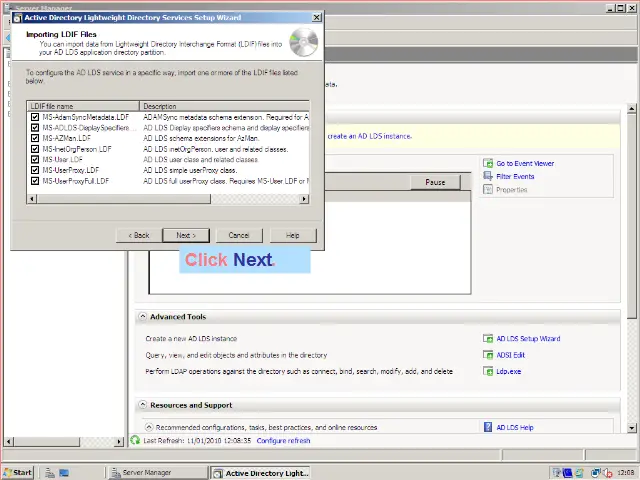The height and width of the screenshot is (480, 640).
Task: Click the ADSI Edit icon
Action: (x=488, y=355)
